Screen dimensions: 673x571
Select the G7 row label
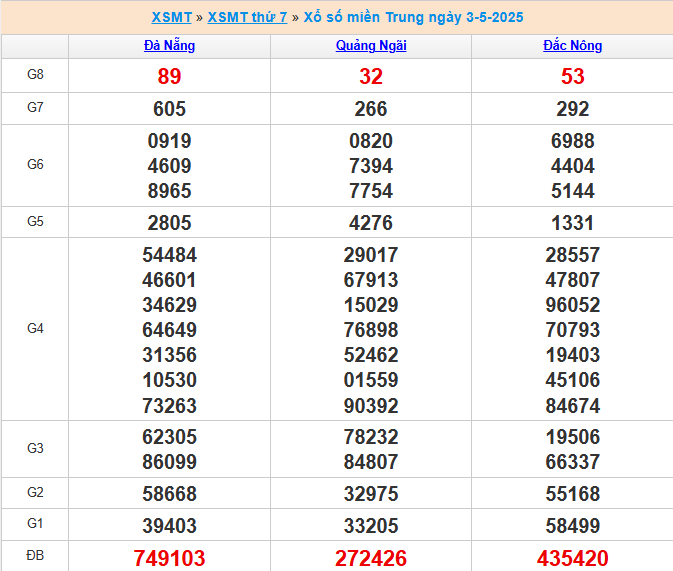35,107
